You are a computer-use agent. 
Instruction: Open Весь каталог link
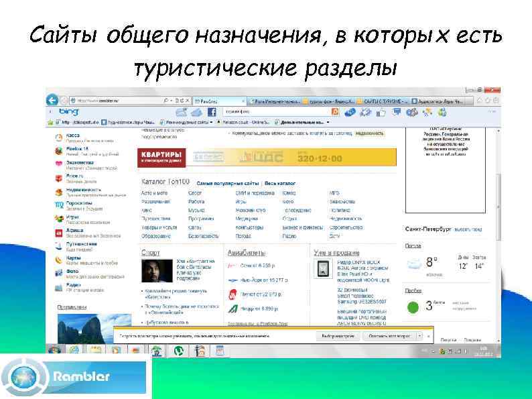coord(280,183)
